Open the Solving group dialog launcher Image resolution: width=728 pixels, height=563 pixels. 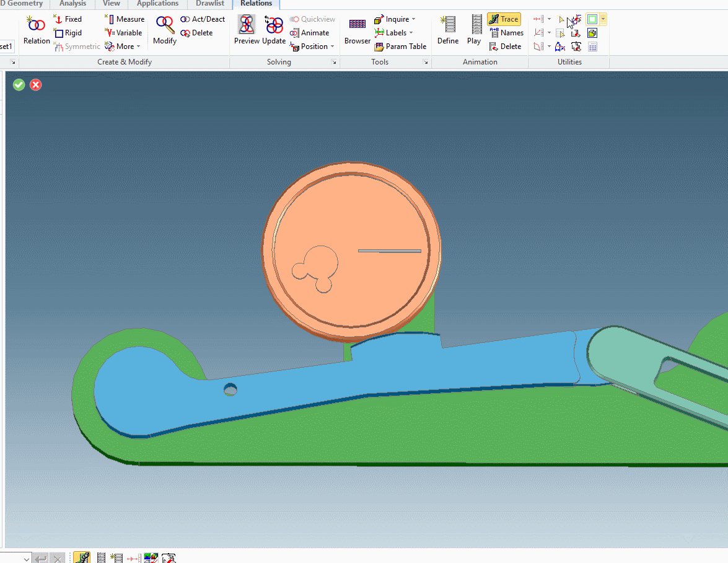pyautogui.click(x=334, y=62)
